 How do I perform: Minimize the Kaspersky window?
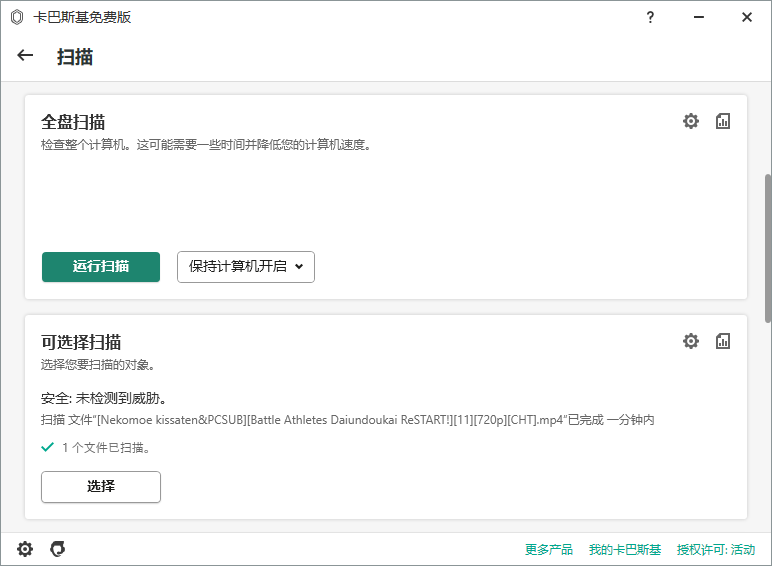tap(699, 17)
